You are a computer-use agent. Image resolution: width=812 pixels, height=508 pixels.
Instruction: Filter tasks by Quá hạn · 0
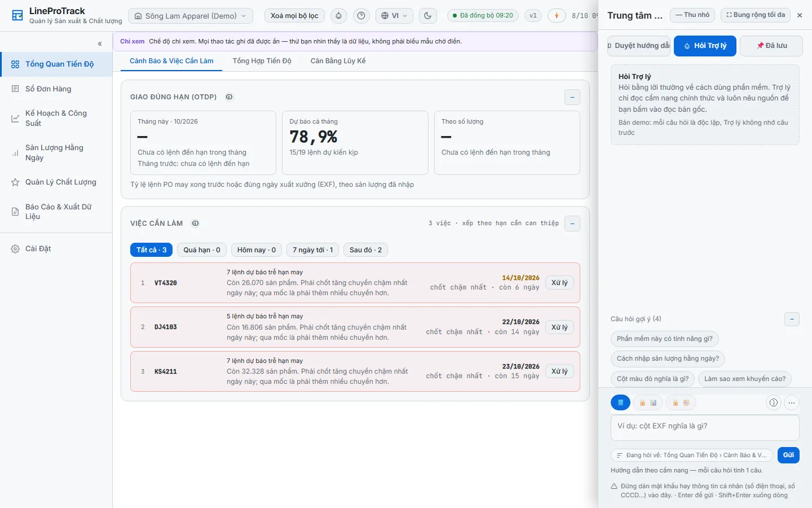pyautogui.click(x=202, y=250)
